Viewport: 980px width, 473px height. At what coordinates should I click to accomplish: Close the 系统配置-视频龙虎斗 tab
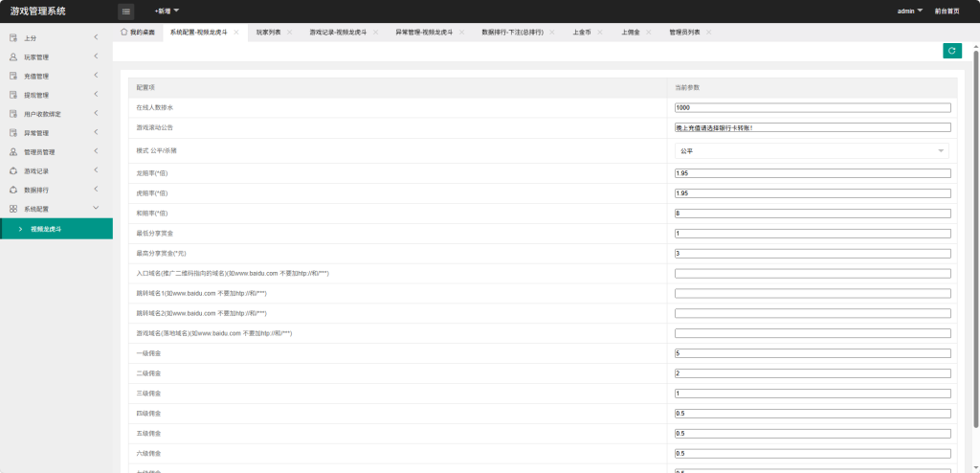[236, 32]
